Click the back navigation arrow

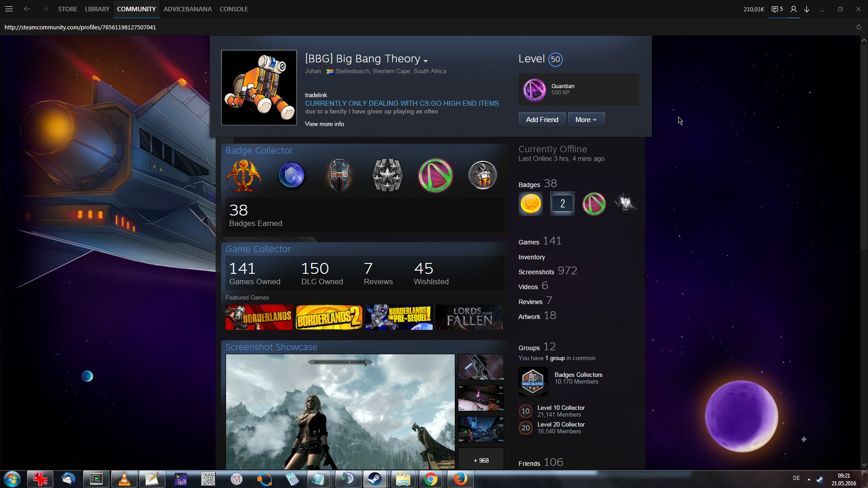pyautogui.click(x=27, y=9)
